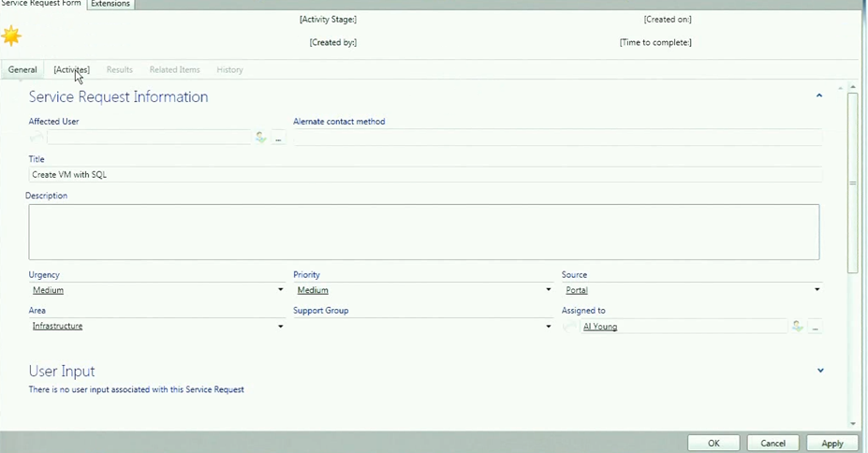Click the faded icon left of Al Young
This screenshot has width=868, height=453.
(570, 327)
